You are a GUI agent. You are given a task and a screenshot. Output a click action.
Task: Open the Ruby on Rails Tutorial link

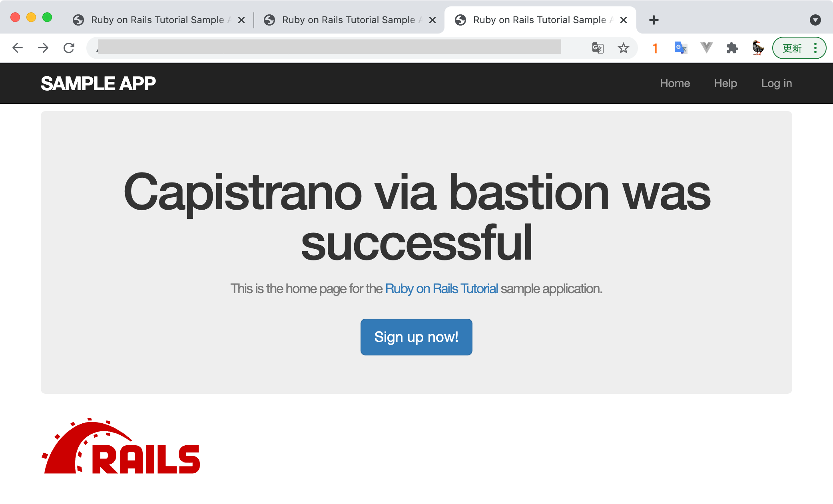(441, 288)
